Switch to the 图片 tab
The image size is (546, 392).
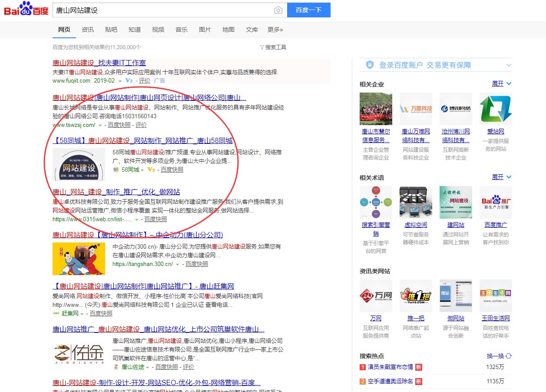tap(205, 30)
